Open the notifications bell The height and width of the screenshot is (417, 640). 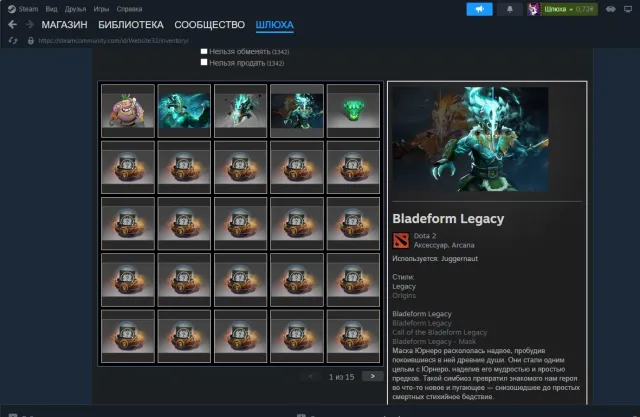510,9
